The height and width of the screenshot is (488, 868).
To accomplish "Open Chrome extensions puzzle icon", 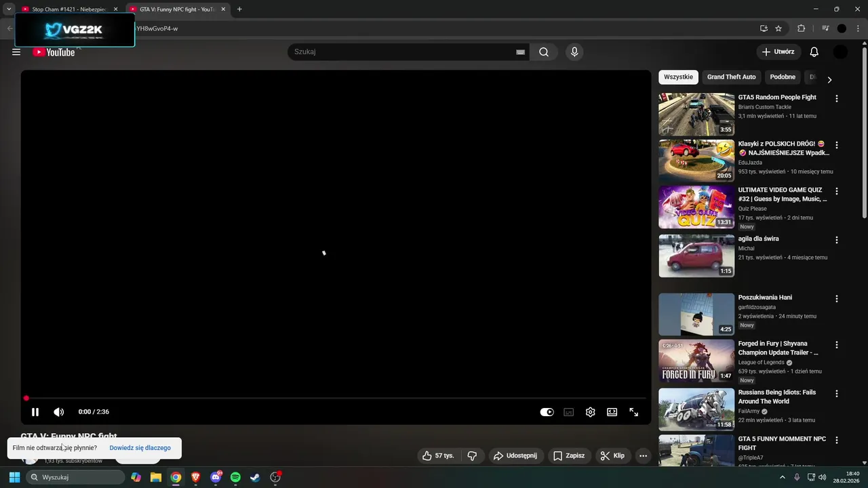I will 801,28.
